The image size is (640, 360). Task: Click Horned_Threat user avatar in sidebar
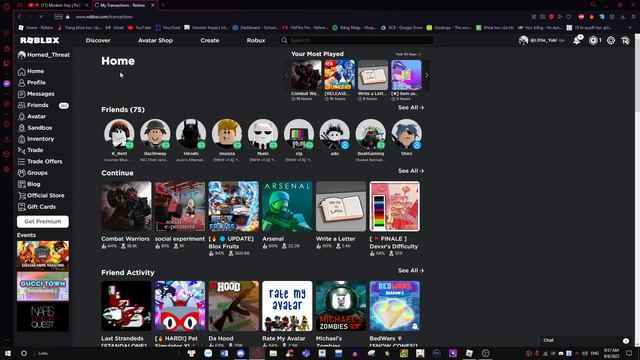point(22,55)
